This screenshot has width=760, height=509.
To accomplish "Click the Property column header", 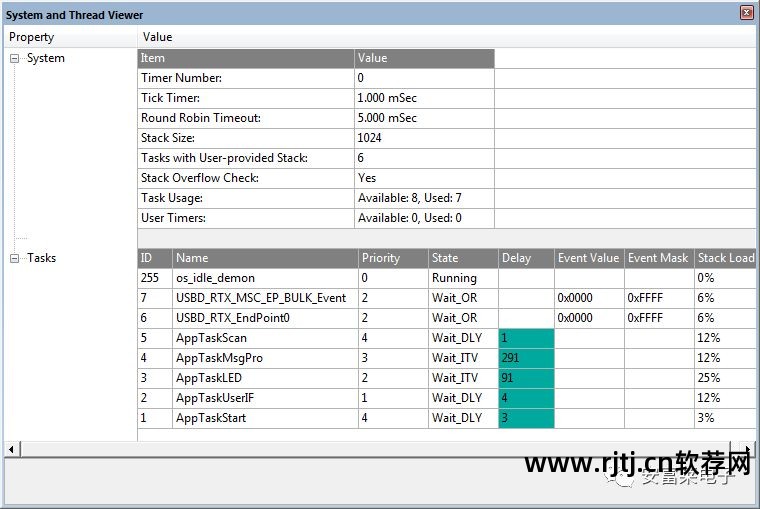I will 32,37.
